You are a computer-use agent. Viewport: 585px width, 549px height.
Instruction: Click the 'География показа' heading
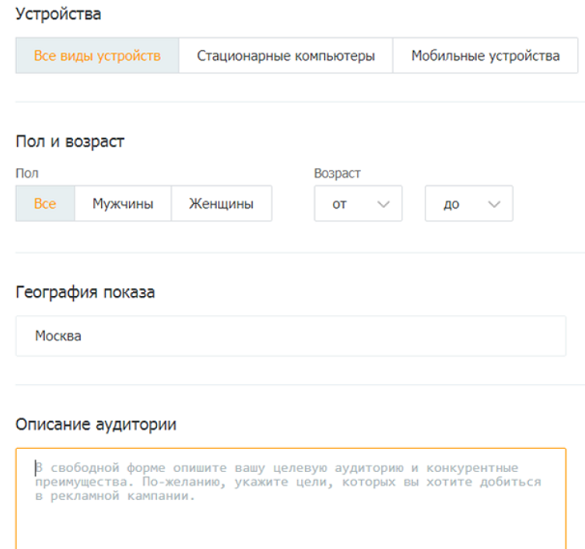[x=85, y=292]
